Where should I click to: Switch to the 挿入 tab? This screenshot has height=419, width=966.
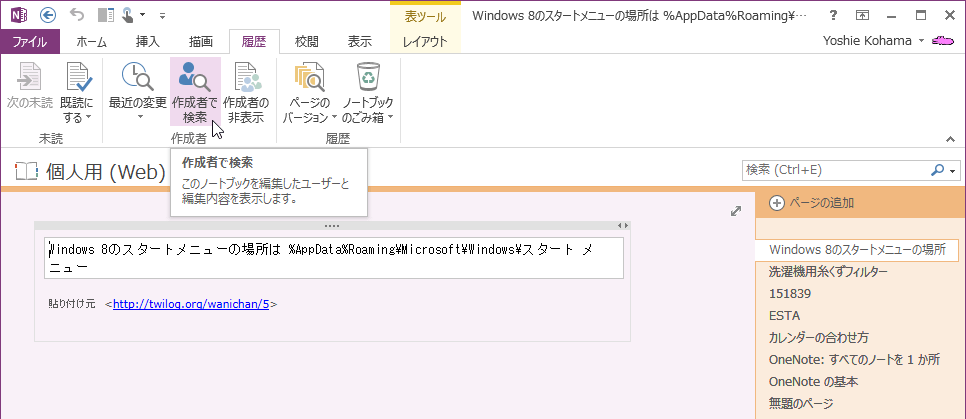[x=147, y=42]
